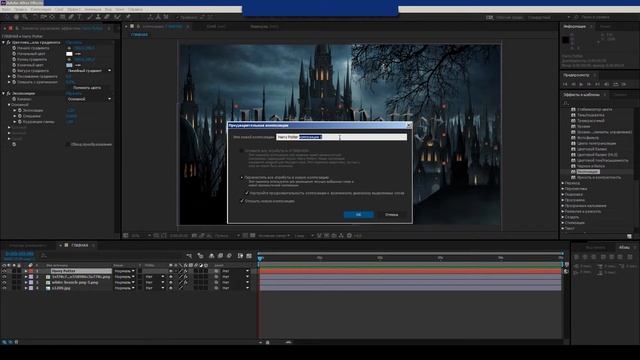Uncheck the open new composition checkbox
Screen dimensions: 640x360
[242, 201]
